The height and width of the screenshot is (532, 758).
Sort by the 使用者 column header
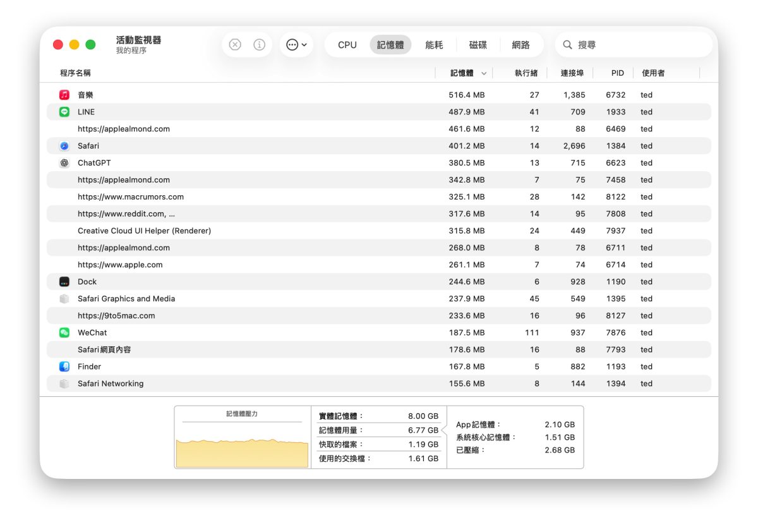[653, 73]
